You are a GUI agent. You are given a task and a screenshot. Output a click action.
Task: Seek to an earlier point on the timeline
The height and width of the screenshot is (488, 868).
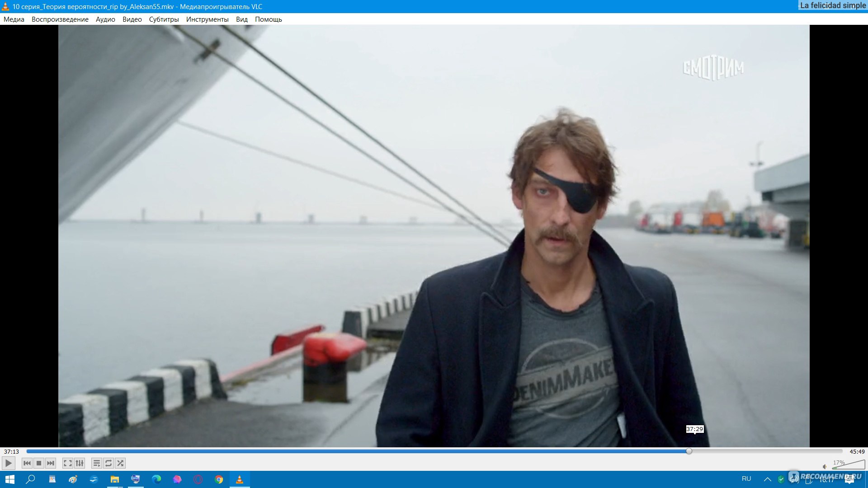[357, 451]
